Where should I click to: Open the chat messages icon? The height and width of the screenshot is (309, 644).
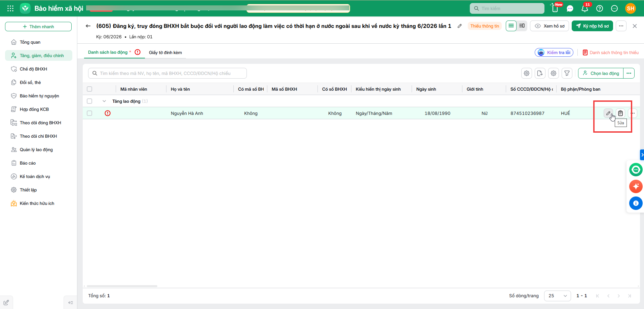coord(570,8)
